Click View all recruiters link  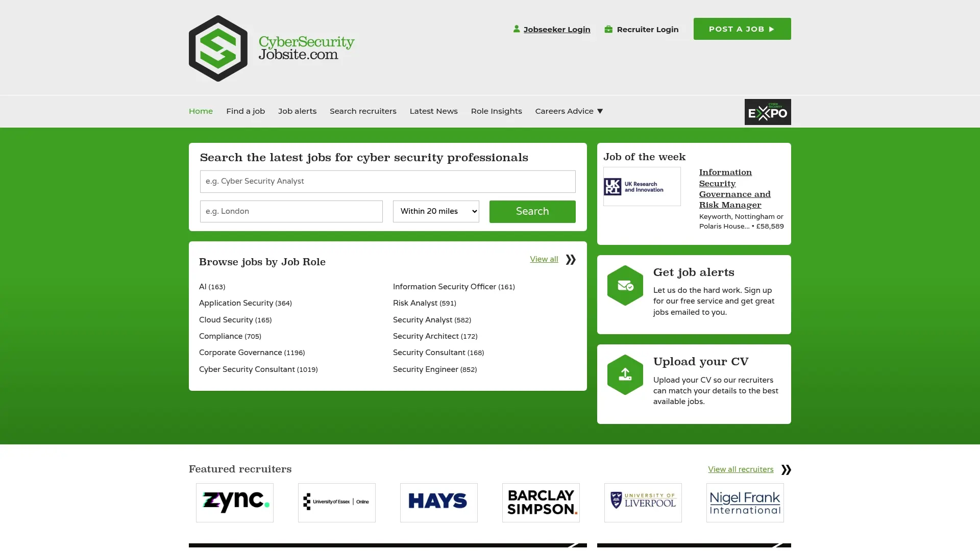741,469
